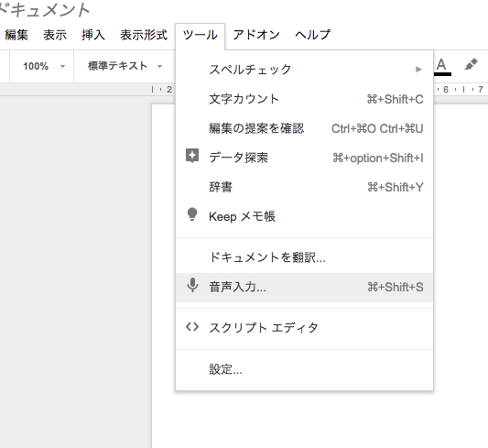Click the code brackets icon for スクリプト エディタ
The image size is (488, 448).
click(192, 327)
